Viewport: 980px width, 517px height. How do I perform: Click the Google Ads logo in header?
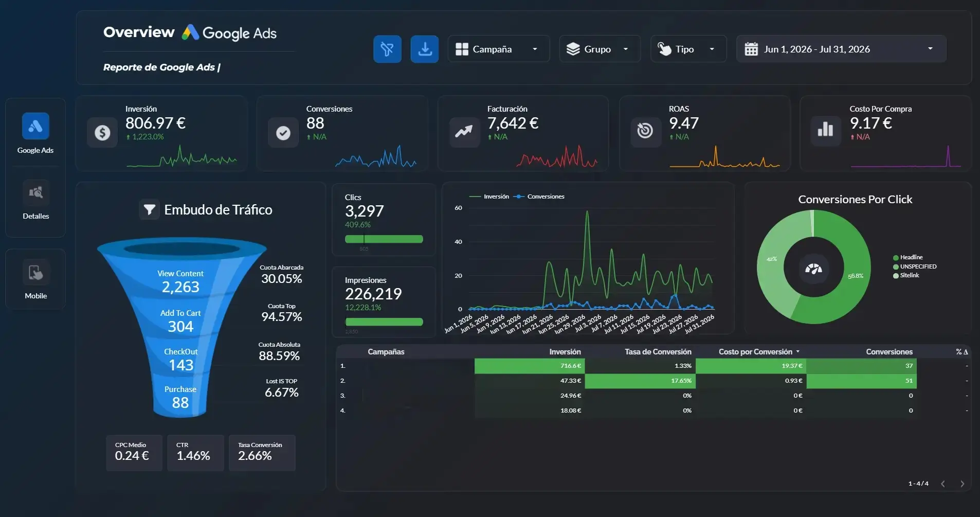[x=229, y=33]
